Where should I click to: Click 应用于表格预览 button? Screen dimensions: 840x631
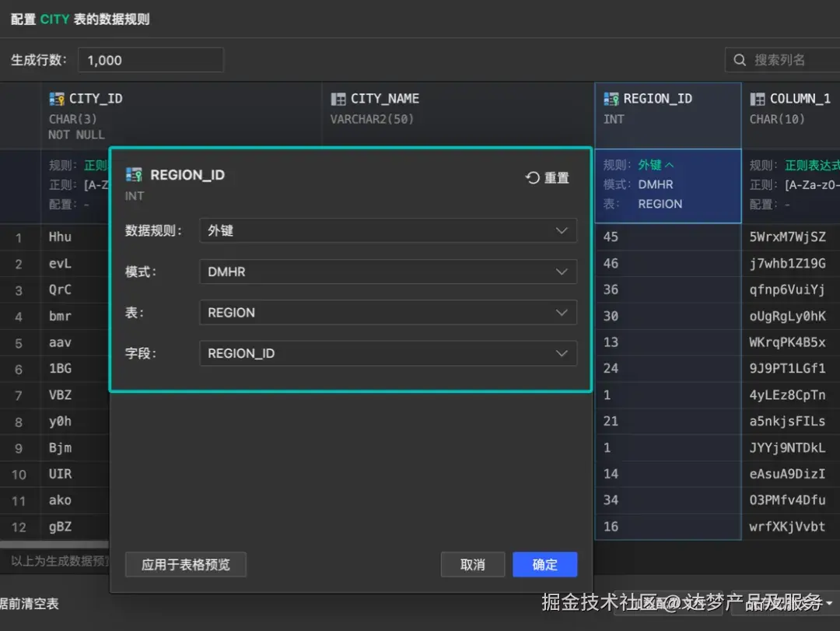(185, 565)
